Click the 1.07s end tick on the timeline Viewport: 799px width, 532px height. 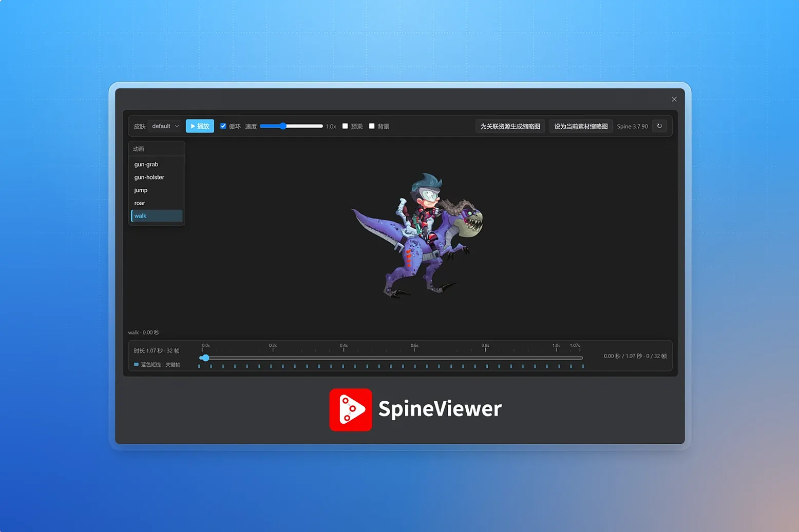tap(575, 347)
